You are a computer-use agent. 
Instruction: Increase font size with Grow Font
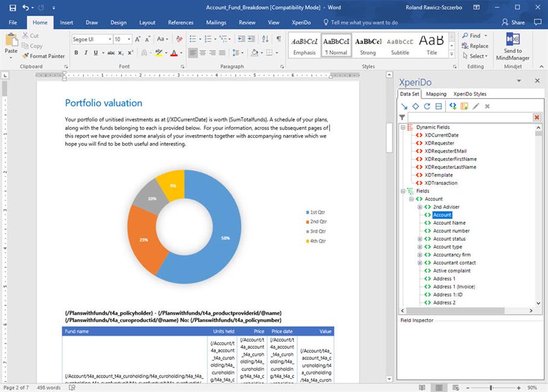point(137,39)
